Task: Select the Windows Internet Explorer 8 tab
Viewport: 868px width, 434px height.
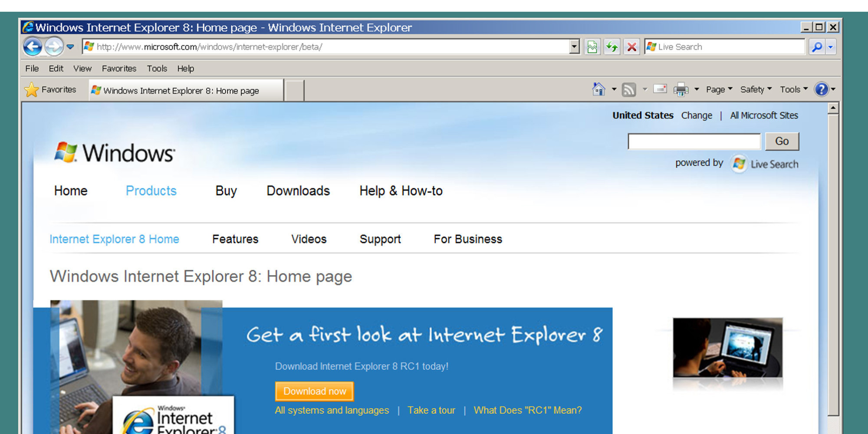Action: click(186, 90)
